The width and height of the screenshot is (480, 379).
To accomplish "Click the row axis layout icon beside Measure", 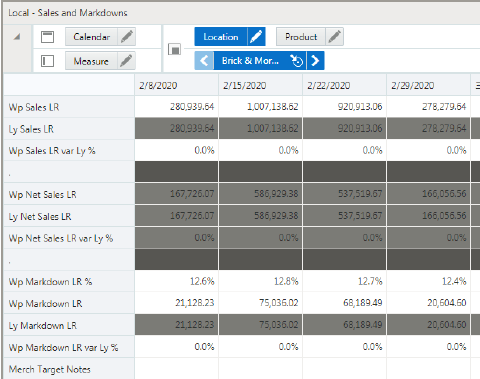I will click(47, 61).
